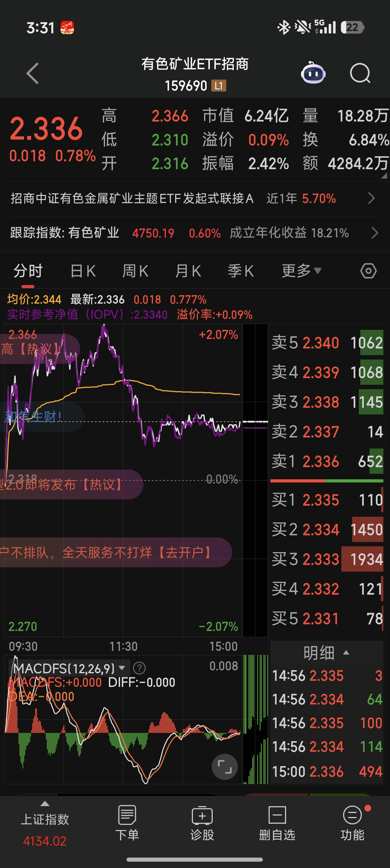Open the robot AI assistant icon
Image resolution: width=390 pixels, height=868 pixels.
point(313,73)
